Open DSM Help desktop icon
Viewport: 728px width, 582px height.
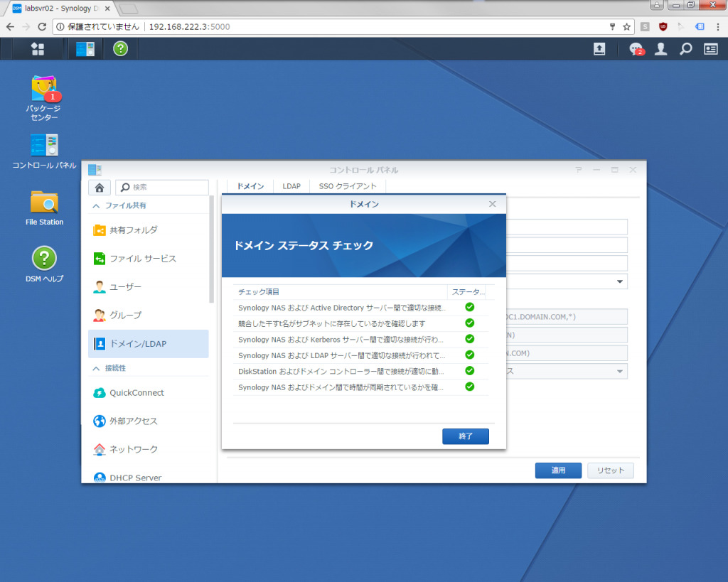point(44,264)
